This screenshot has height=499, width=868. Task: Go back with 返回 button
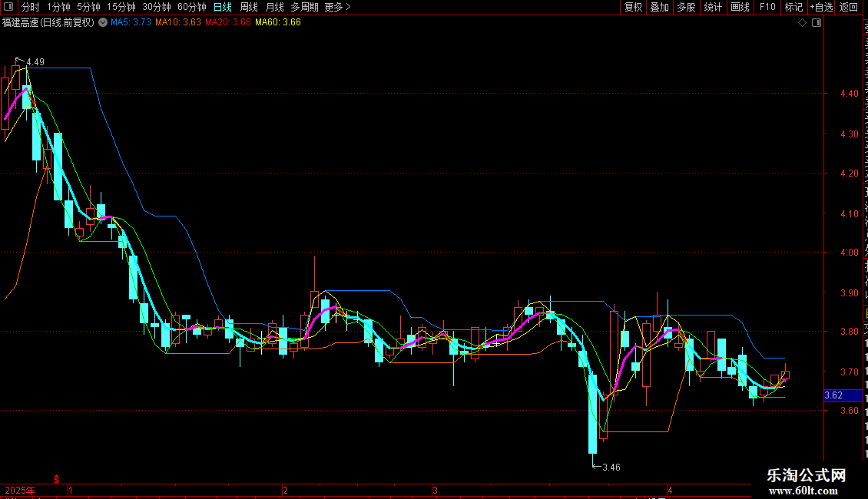849,7
